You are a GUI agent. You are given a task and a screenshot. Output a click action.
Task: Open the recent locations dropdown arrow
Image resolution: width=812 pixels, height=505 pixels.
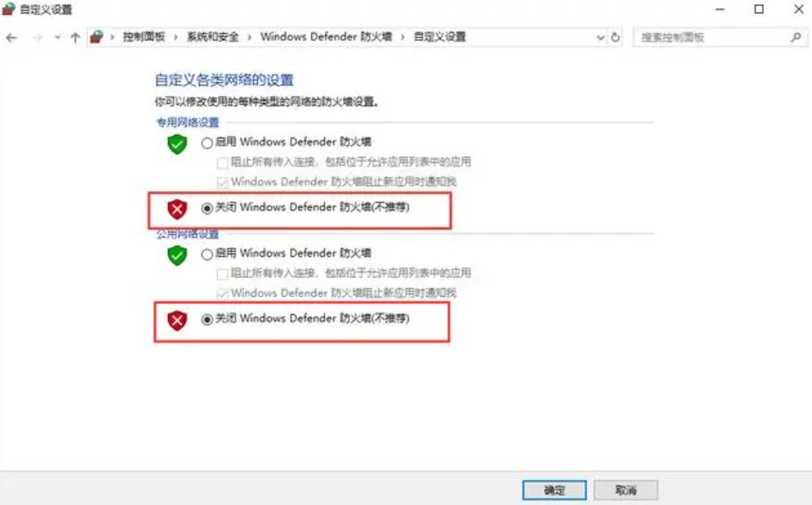(57, 37)
